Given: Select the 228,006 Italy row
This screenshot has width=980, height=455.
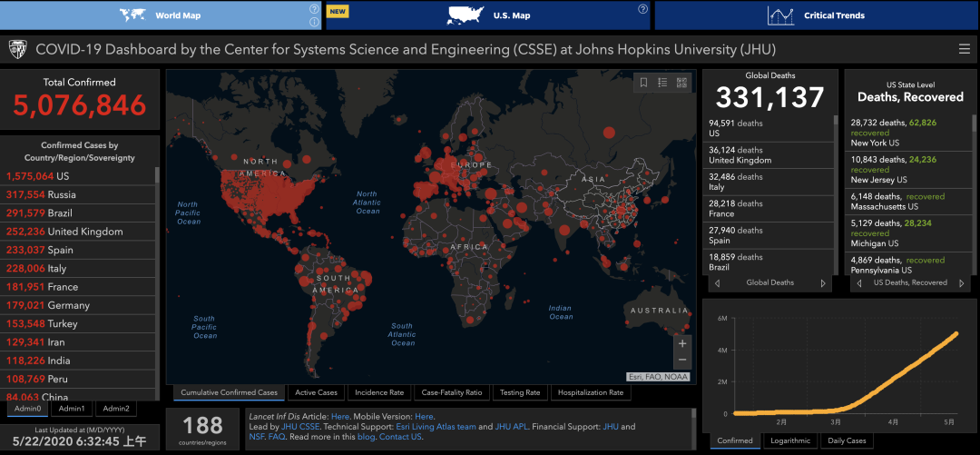Looking at the screenshot, I should tap(77, 269).
